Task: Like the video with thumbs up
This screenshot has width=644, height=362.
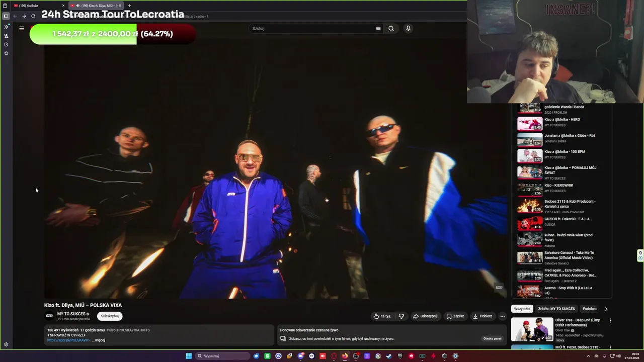Action: tap(382, 316)
